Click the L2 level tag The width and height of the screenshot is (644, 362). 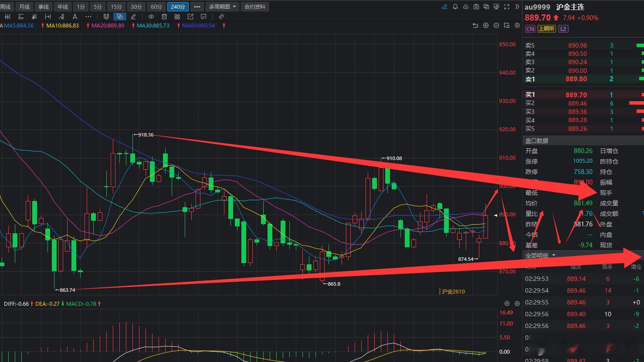point(563,29)
